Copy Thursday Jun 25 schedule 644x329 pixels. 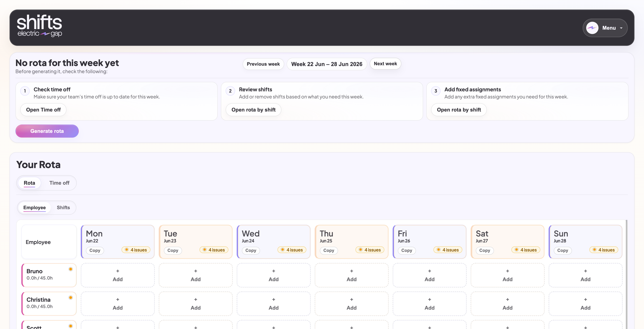point(329,250)
